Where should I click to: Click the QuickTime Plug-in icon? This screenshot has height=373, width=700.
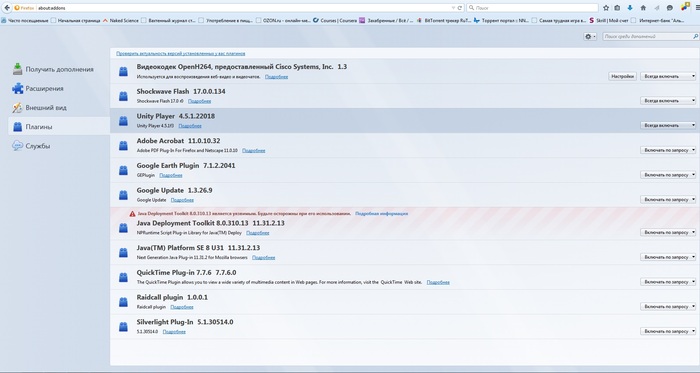tap(123, 277)
